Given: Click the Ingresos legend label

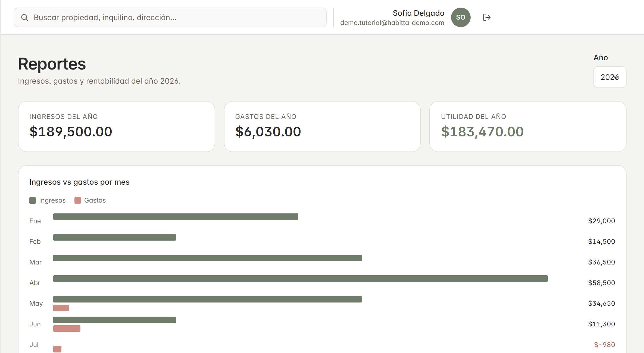Looking at the screenshot, I should 52,200.
